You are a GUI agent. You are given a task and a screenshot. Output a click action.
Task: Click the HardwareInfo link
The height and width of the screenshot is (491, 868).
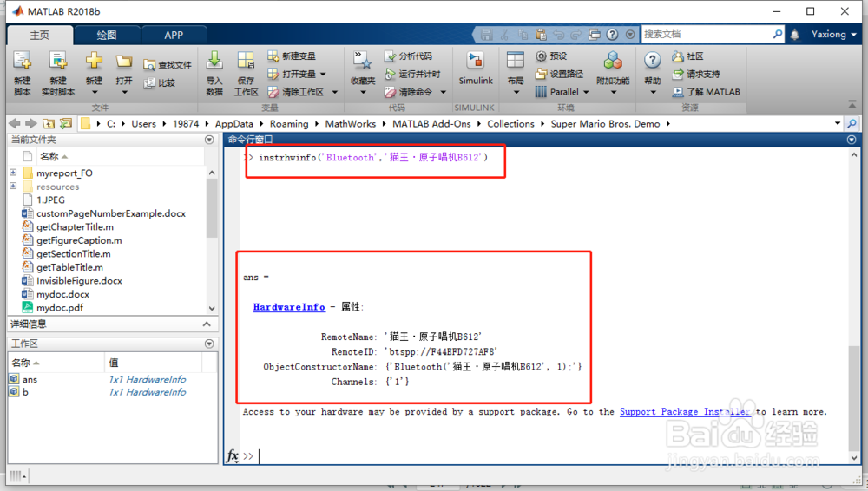[289, 307]
